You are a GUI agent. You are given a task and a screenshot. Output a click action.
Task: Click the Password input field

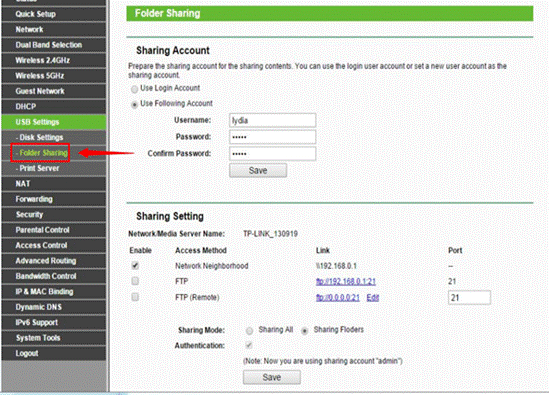272,137
